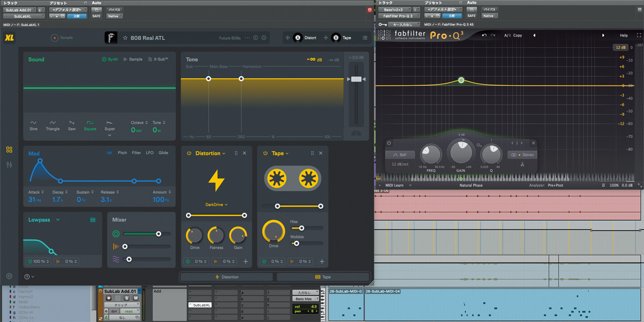Viewport: 644px width, 322px height.
Task: Go to previous preset arrow in SubLab
Action: (255, 38)
